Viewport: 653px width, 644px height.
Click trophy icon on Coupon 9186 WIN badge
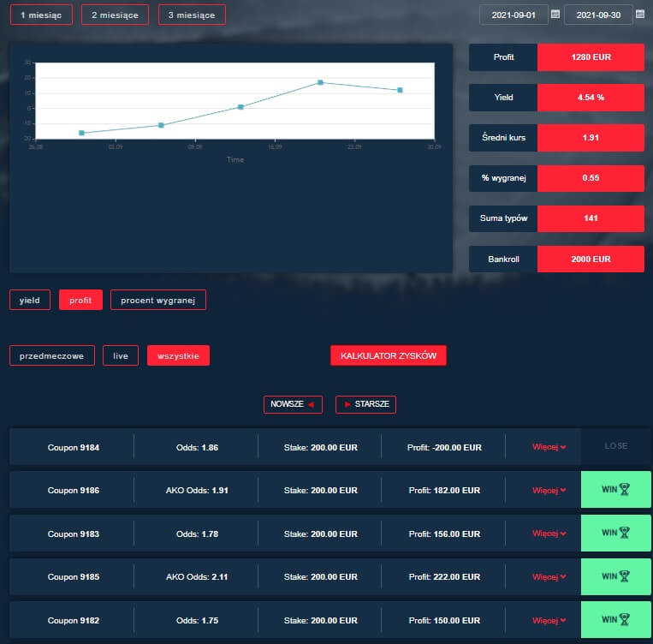pos(625,490)
